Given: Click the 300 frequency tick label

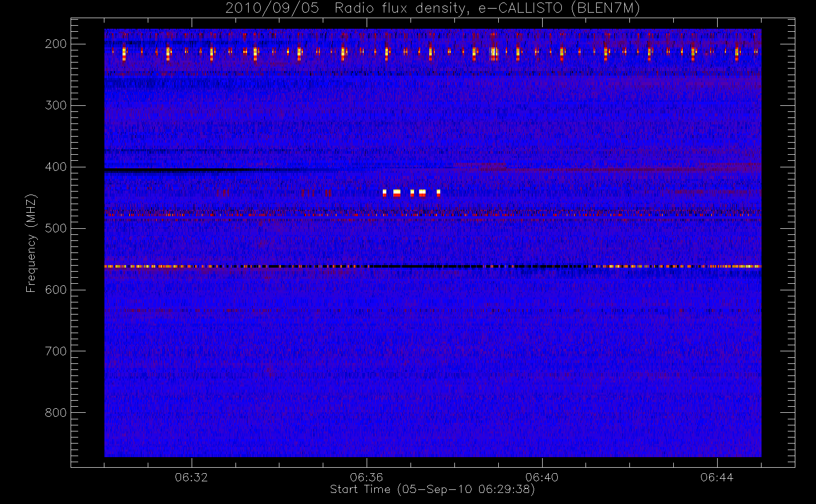Looking at the screenshot, I should tap(55, 105).
